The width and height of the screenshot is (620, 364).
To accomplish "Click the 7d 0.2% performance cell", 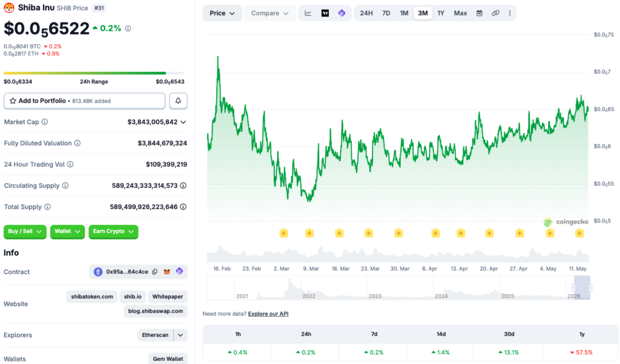I will coord(374,352).
